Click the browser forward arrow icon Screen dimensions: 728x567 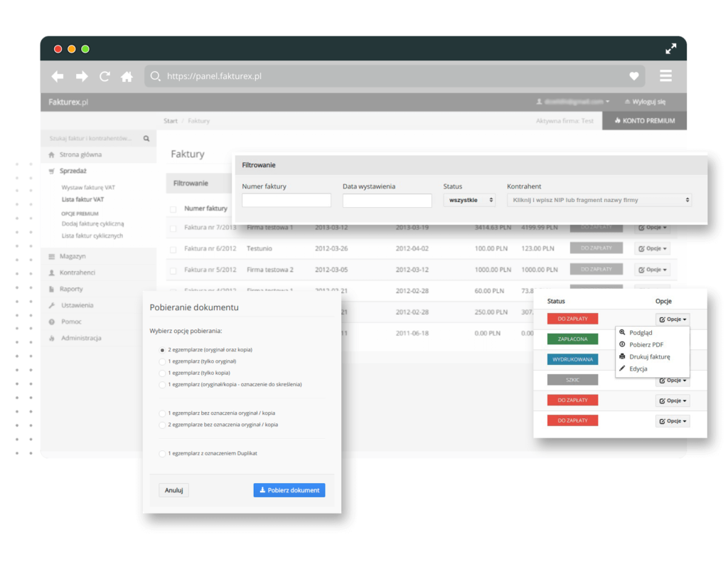click(x=82, y=76)
